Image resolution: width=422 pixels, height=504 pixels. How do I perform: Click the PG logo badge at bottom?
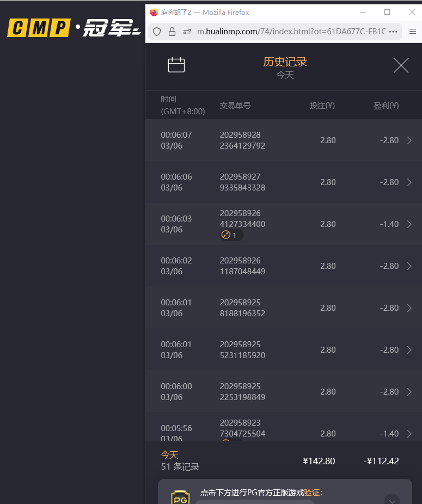[180, 497]
